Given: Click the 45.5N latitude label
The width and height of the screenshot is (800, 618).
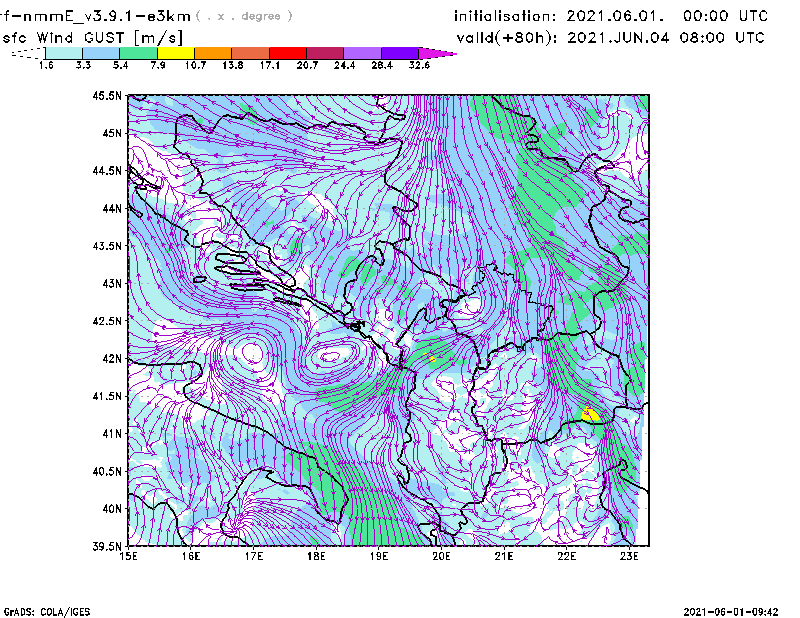Looking at the screenshot, I should pos(107,95).
